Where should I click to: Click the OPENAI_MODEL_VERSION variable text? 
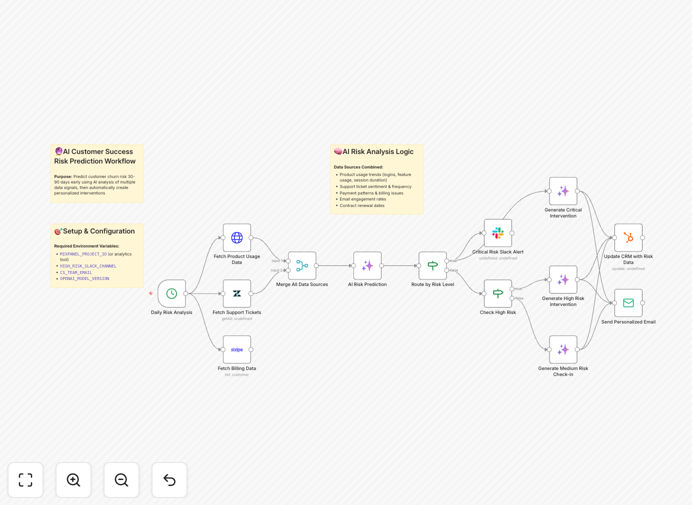pyautogui.click(x=84, y=279)
